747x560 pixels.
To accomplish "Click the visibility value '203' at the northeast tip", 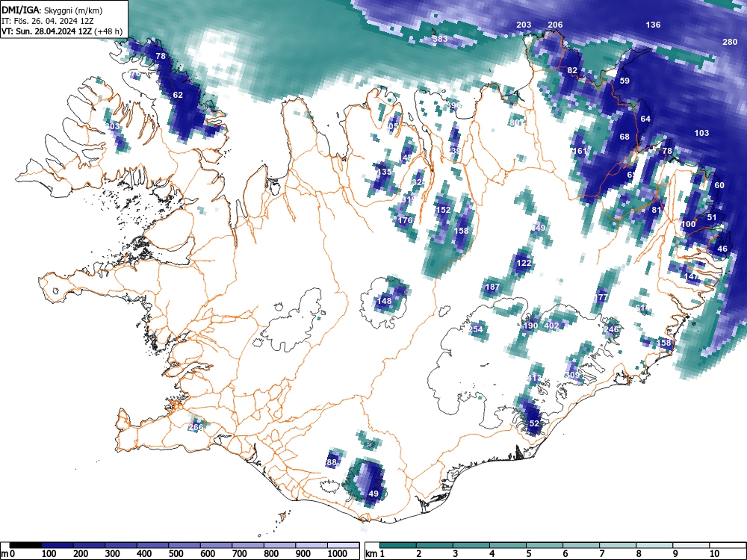I will 524,25.
